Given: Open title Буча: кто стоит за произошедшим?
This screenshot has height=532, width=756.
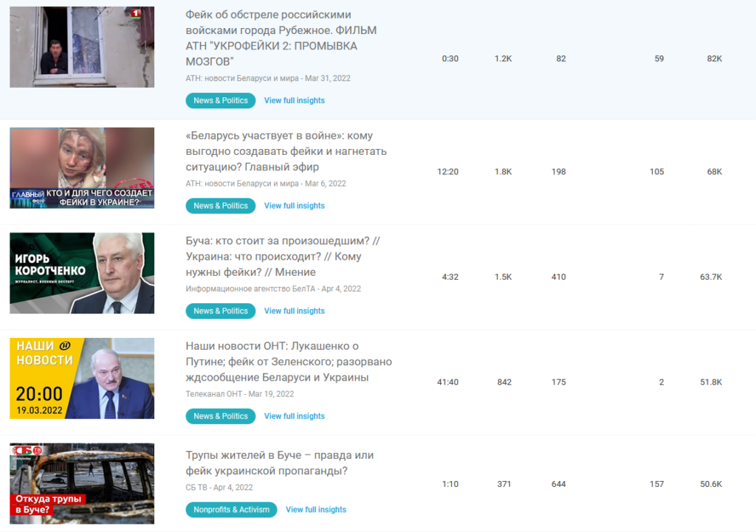Looking at the screenshot, I should tap(283, 256).
